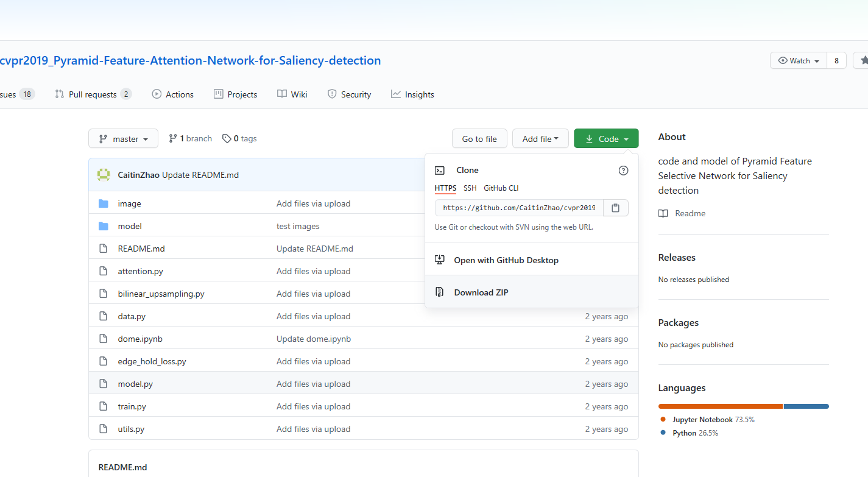
Task: View the Insights tab
Action: [x=413, y=94]
